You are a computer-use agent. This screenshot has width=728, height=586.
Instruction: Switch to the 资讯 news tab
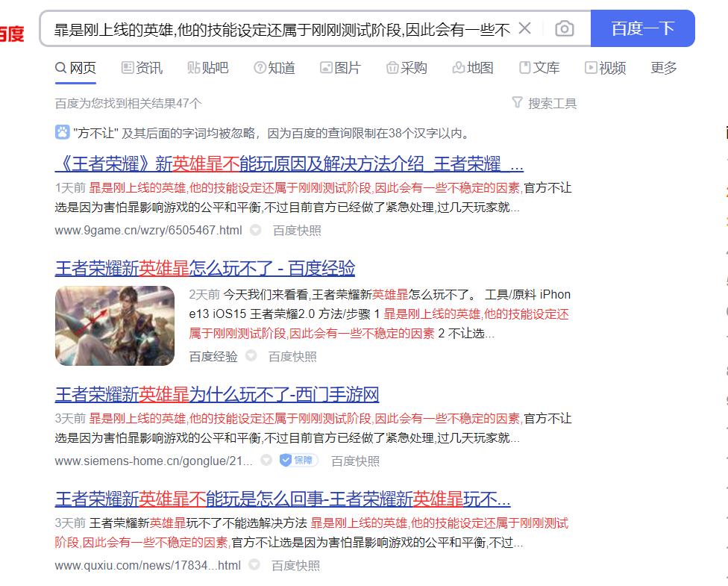point(132,67)
